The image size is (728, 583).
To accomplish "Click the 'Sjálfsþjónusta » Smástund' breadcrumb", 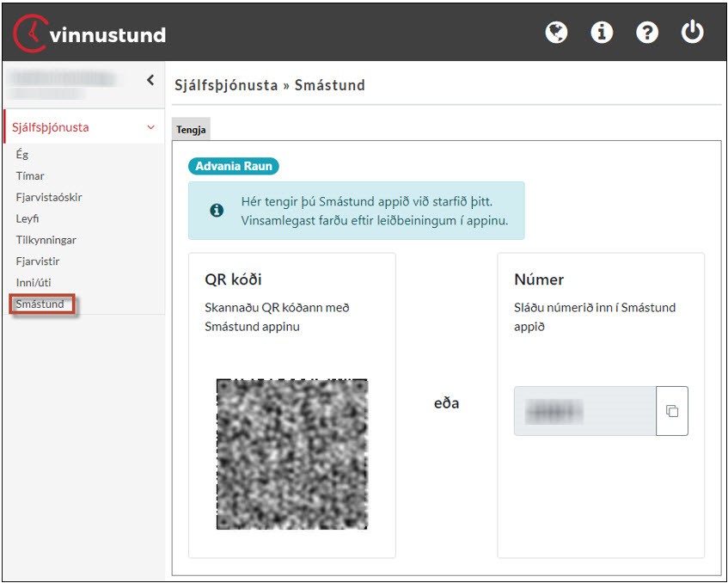I will point(270,85).
